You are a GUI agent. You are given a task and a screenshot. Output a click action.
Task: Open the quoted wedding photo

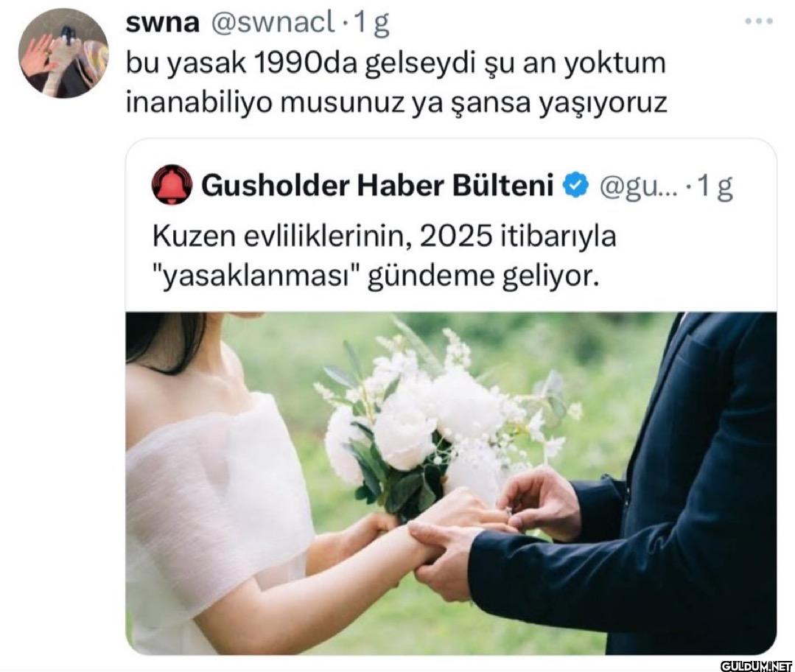tap(451, 483)
